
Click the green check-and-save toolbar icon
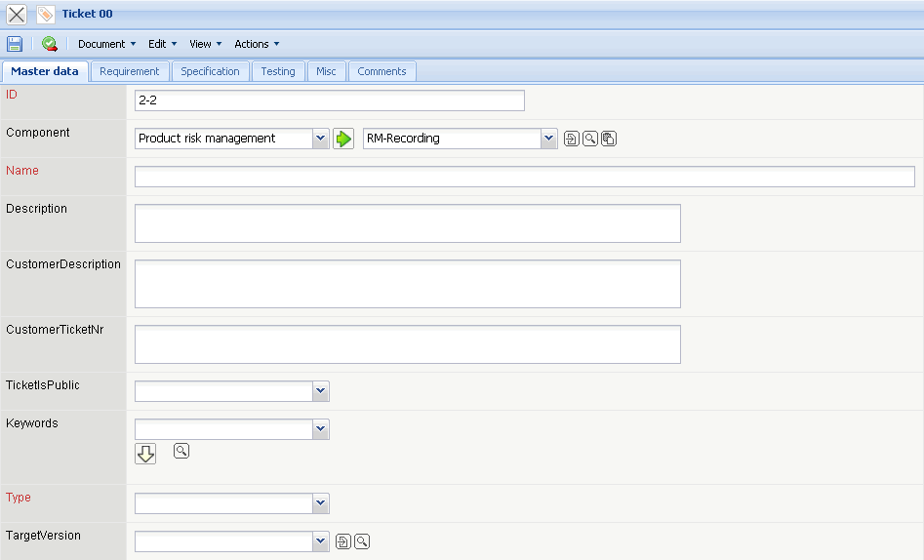pyautogui.click(x=49, y=44)
